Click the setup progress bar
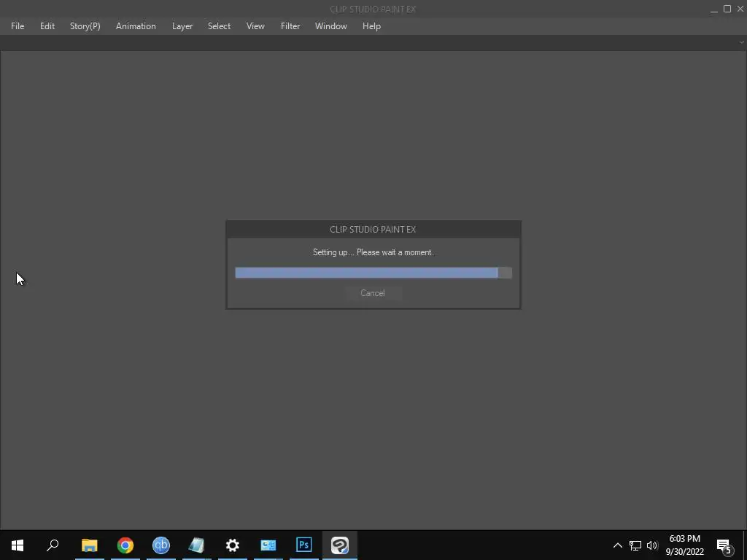 373,273
